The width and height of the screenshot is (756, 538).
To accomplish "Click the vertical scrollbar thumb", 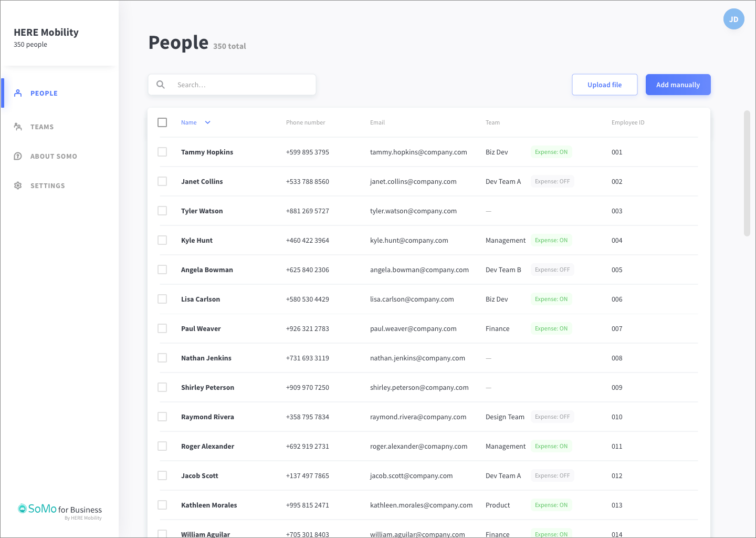I will click(x=747, y=173).
